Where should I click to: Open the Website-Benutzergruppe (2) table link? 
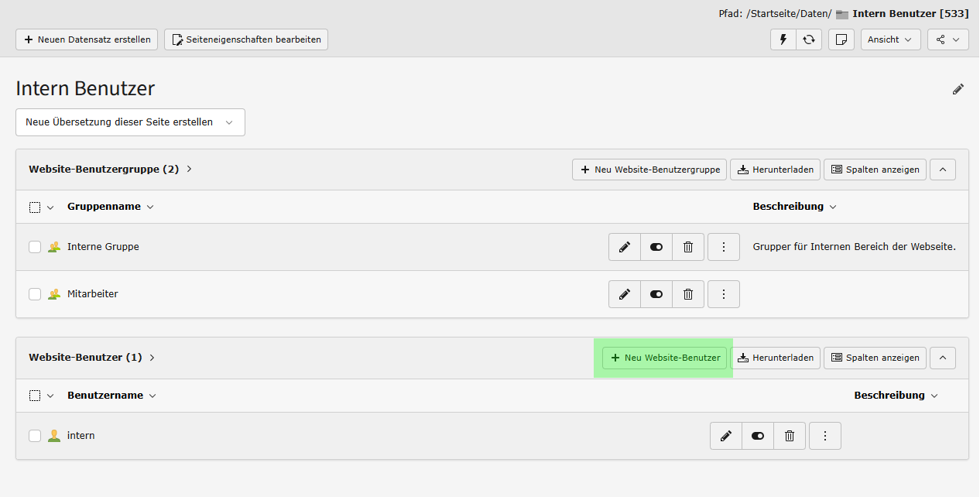coord(111,169)
